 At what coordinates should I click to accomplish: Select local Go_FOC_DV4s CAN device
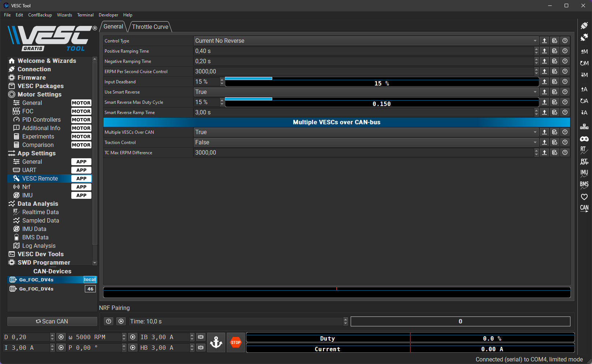(x=52, y=280)
